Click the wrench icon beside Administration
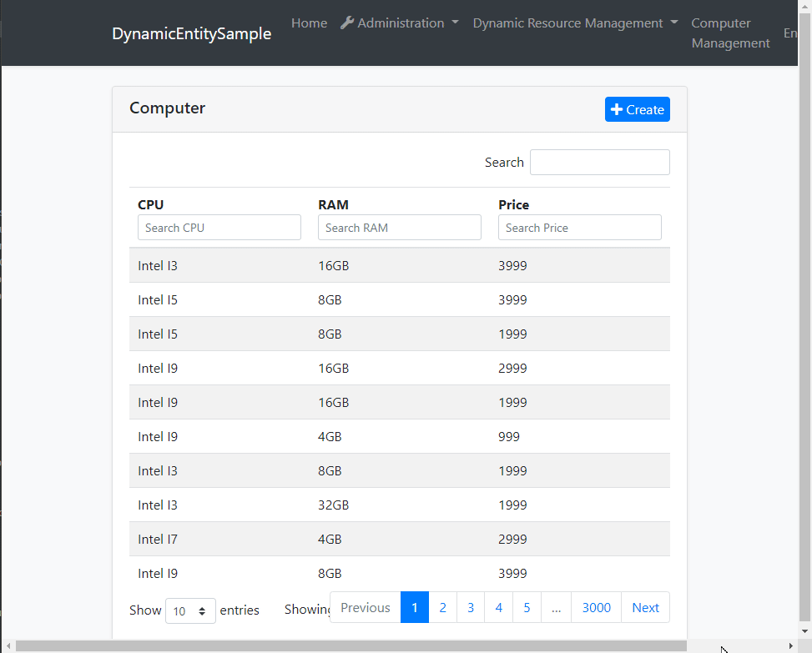Screen dimensions: 812x653 pyautogui.click(x=346, y=23)
